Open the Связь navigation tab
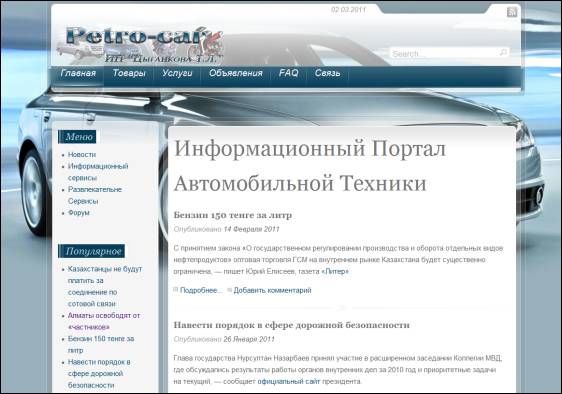The image size is (562, 394). [327, 73]
